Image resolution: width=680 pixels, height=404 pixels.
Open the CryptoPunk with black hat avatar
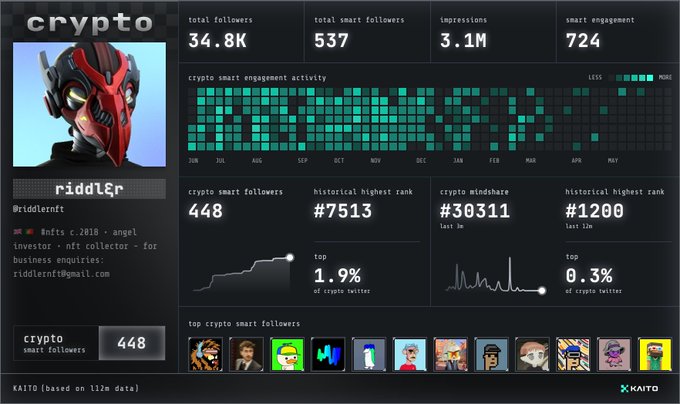tap(491, 355)
